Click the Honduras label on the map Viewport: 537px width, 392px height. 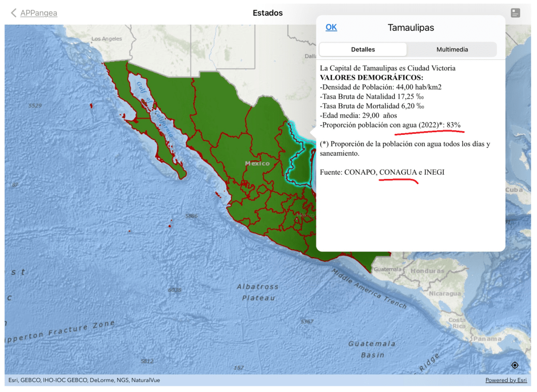click(427, 271)
